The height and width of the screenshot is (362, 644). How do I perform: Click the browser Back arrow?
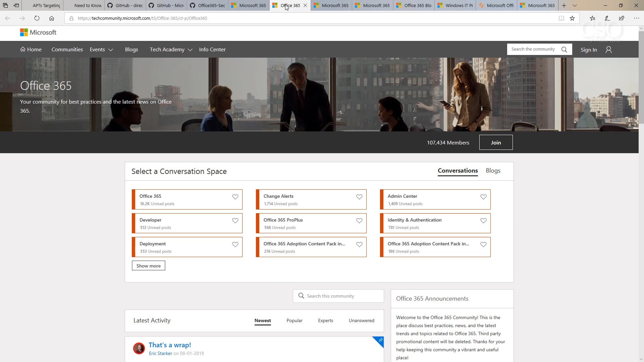(x=8, y=18)
